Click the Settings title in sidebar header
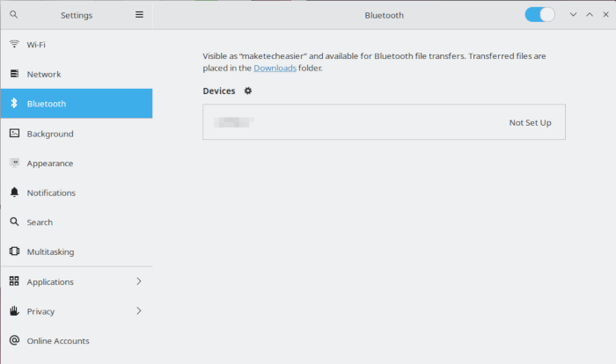Screen dimensions: 616x364 [77, 15]
